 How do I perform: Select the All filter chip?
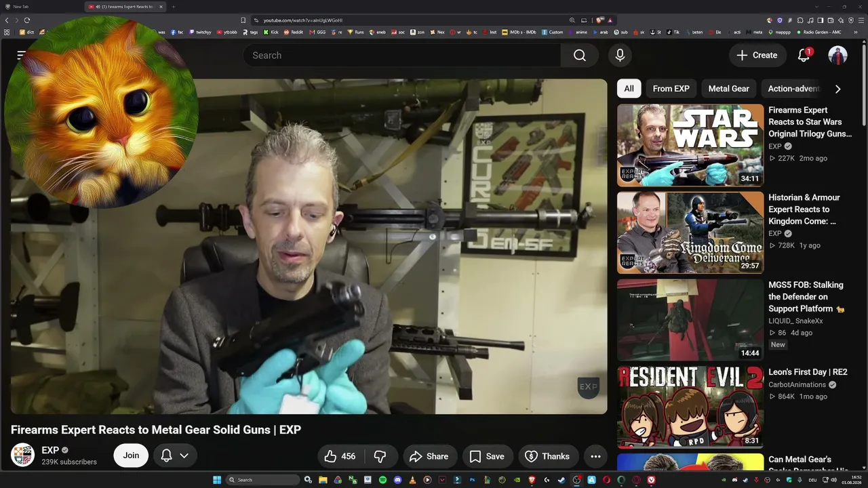[x=629, y=89]
